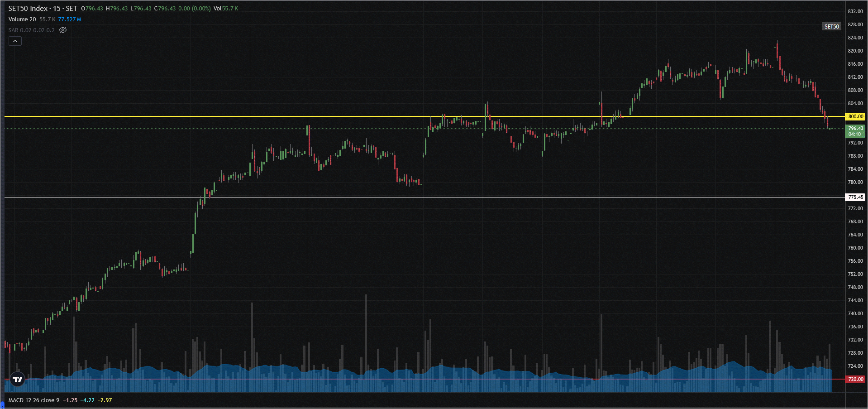This screenshot has height=409, width=868.
Task: Click the 812.00 price scale label
Action: (x=855, y=77)
